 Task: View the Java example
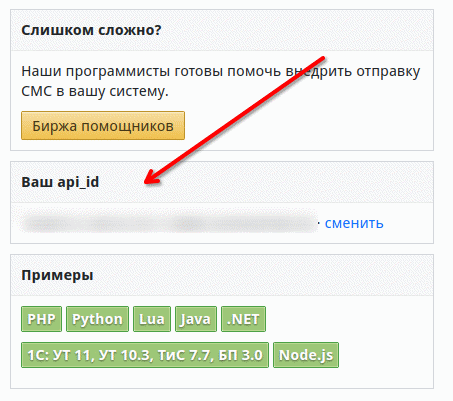click(196, 319)
